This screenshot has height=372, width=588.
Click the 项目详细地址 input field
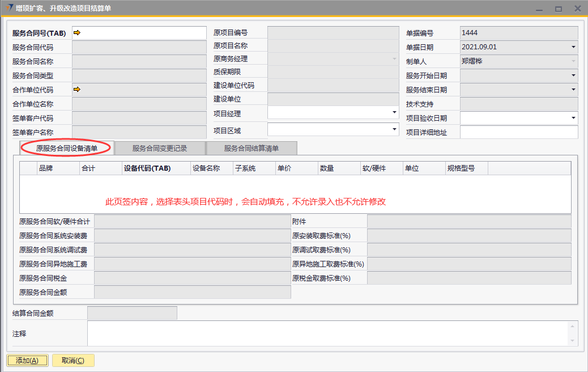[518, 133]
